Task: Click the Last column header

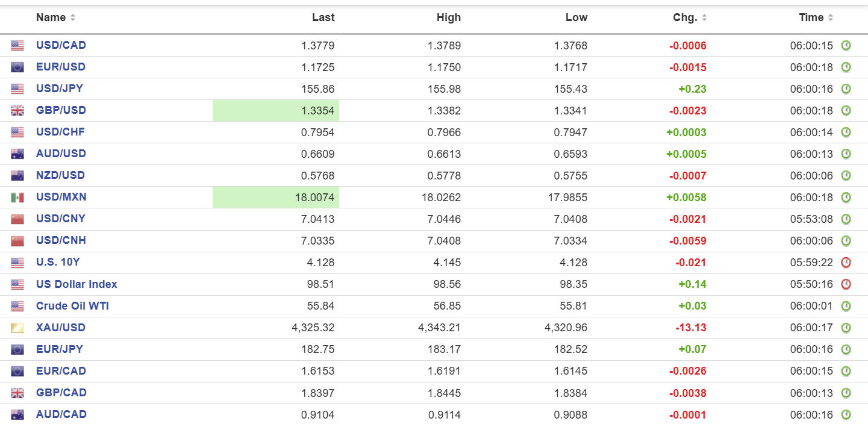Action: pyautogui.click(x=323, y=18)
